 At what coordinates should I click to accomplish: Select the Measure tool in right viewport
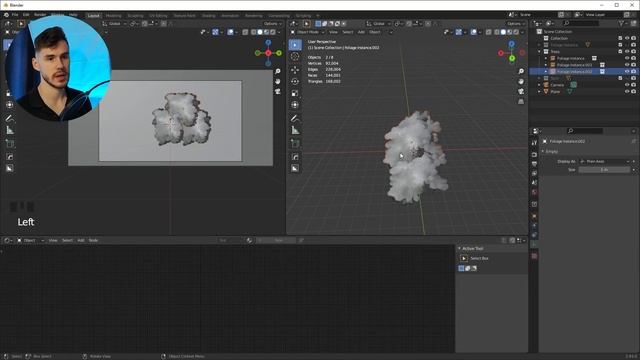tap(295, 130)
